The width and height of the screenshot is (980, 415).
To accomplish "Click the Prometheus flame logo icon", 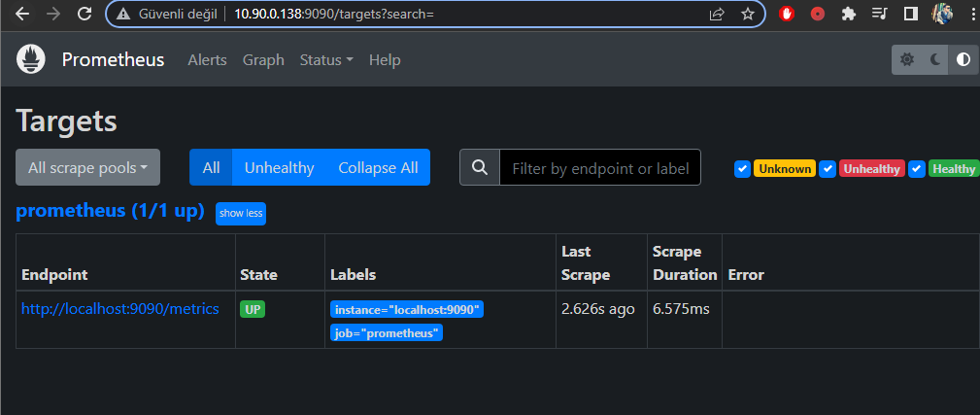I will 31,59.
